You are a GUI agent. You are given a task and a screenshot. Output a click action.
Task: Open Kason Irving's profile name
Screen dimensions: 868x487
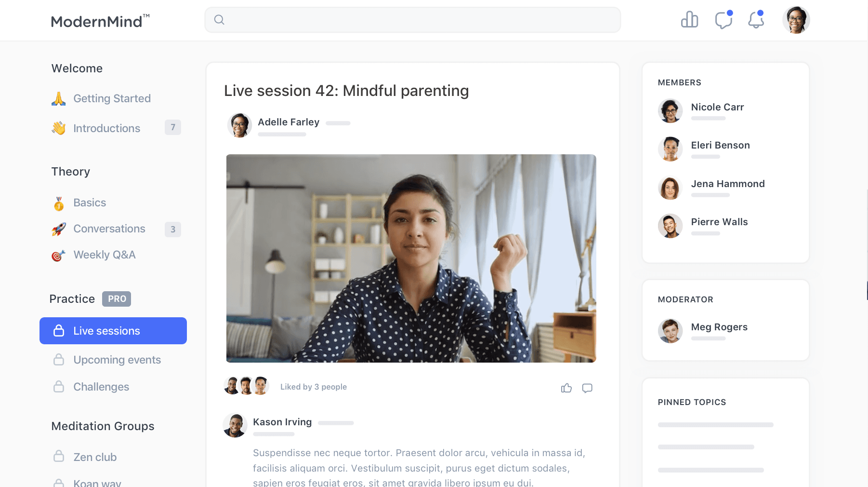(x=282, y=422)
